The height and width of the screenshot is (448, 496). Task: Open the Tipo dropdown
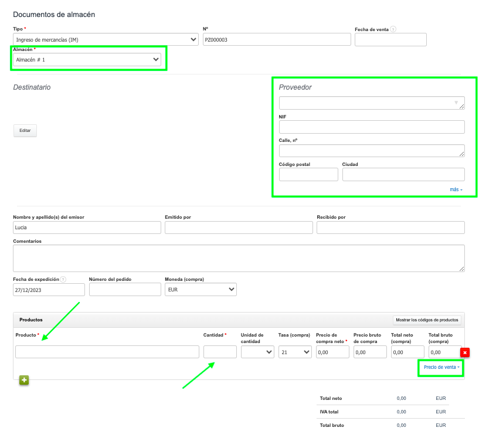[106, 40]
